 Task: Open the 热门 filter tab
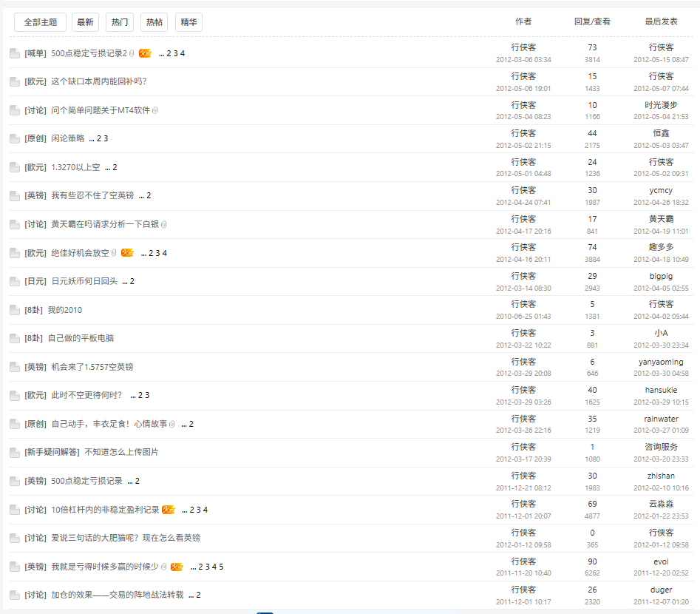pos(120,22)
